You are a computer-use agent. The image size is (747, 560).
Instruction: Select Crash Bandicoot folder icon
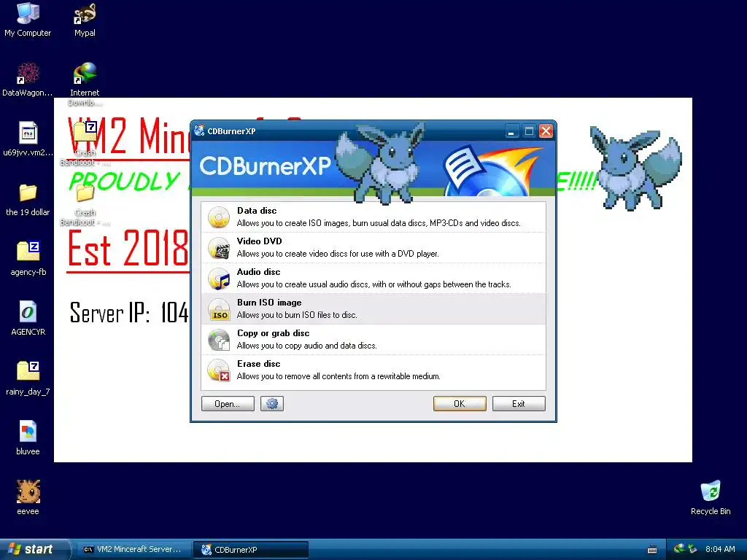coord(85,192)
